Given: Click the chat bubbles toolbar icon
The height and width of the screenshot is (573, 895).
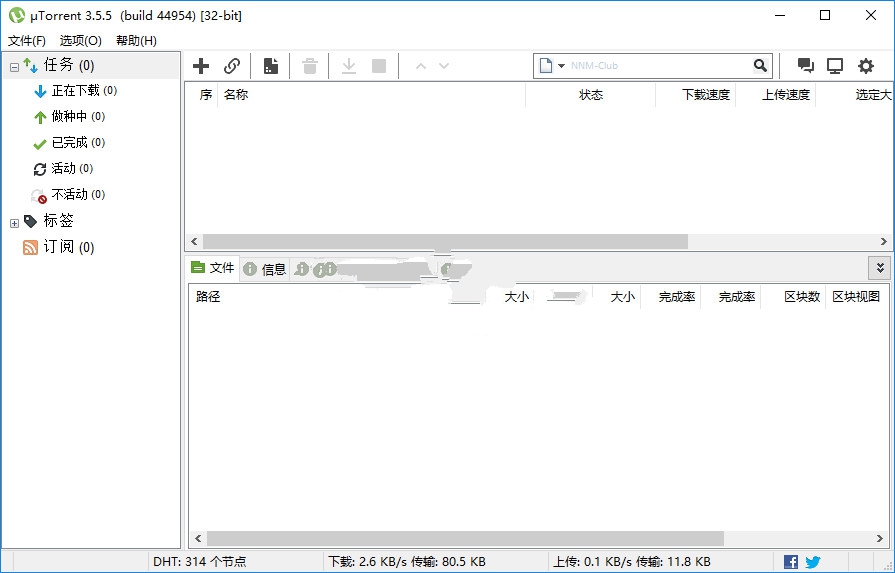Looking at the screenshot, I should pyautogui.click(x=805, y=66).
